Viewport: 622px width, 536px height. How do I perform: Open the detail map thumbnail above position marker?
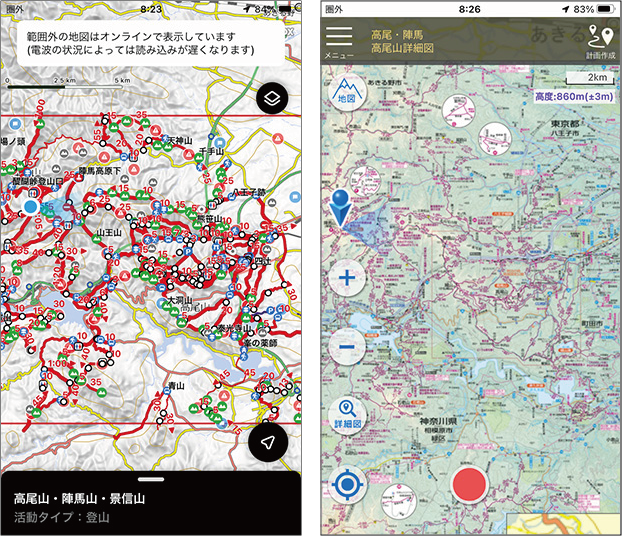pyautogui.click(x=365, y=181)
